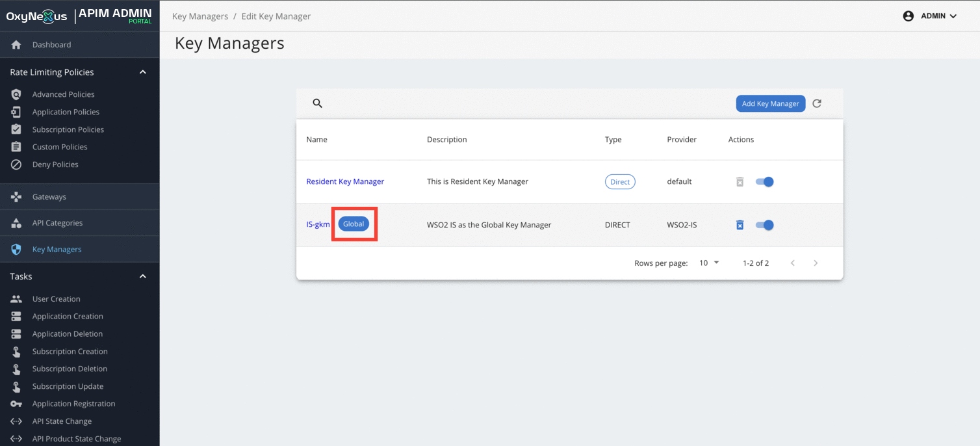The height and width of the screenshot is (446, 980).
Task: Click the Subscription Creation touch icon
Action: click(x=16, y=352)
